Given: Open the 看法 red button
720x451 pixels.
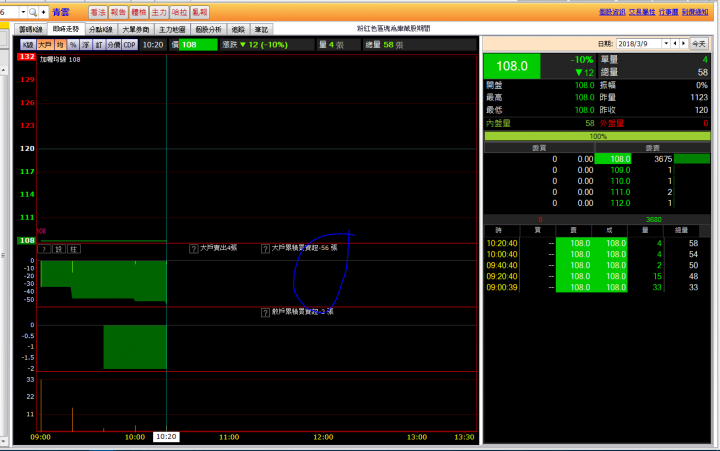Looking at the screenshot, I should click(x=97, y=12).
